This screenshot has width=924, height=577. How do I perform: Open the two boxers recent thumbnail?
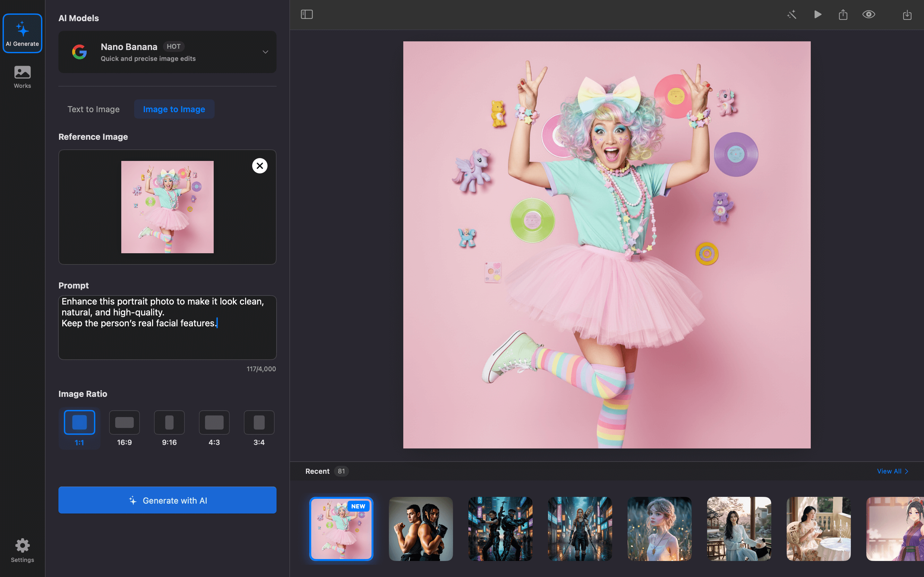[x=420, y=529]
